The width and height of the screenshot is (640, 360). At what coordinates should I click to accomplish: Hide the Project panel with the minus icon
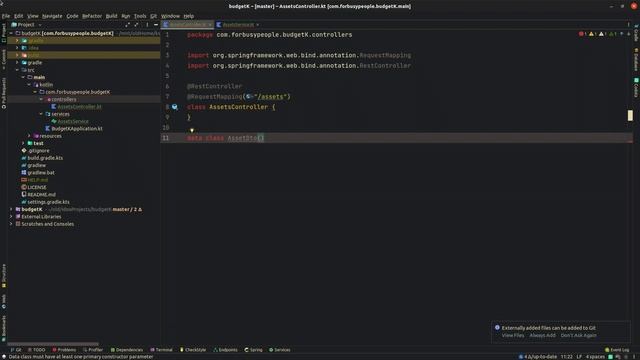156,25
